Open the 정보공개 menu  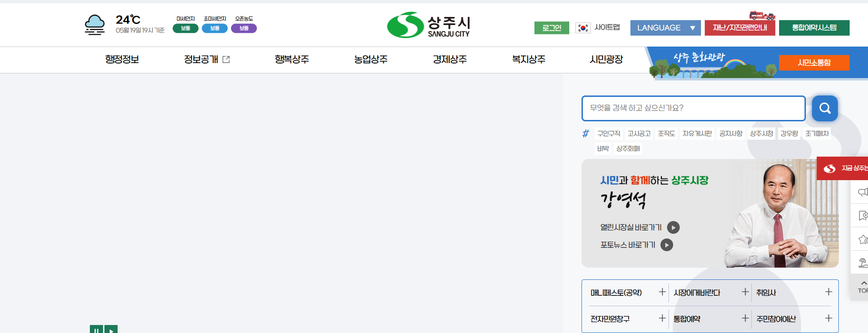click(x=201, y=59)
